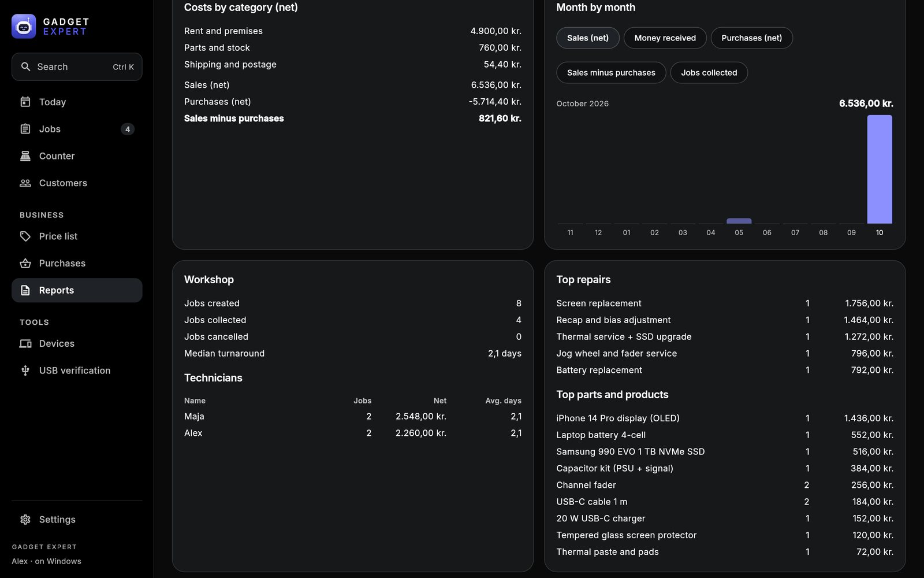Image resolution: width=924 pixels, height=578 pixels.
Task: Open the Today page label
Action: (53, 102)
